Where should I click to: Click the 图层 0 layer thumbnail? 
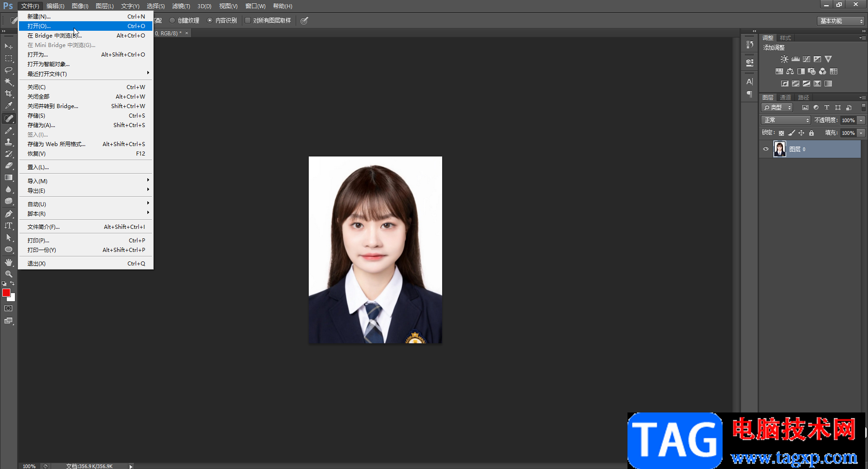[x=780, y=149]
